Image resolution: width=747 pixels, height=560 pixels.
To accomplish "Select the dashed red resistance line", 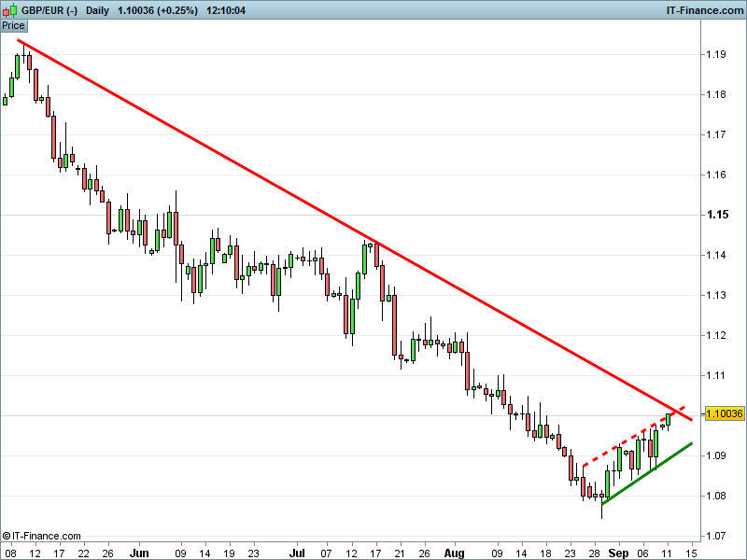I will pyautogui.click(x=634, y=436).
